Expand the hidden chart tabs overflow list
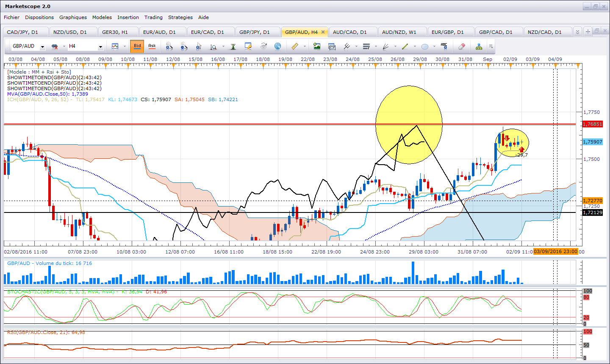The height and width of the screenshot is (364, 610). pyautogui.click(x=577, y=32)
